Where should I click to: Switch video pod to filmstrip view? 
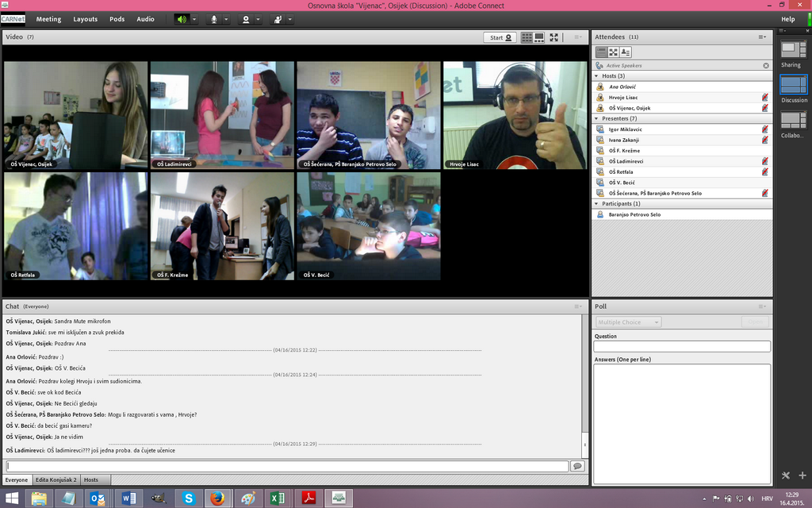pyautogui.click(x=539, y=37)
